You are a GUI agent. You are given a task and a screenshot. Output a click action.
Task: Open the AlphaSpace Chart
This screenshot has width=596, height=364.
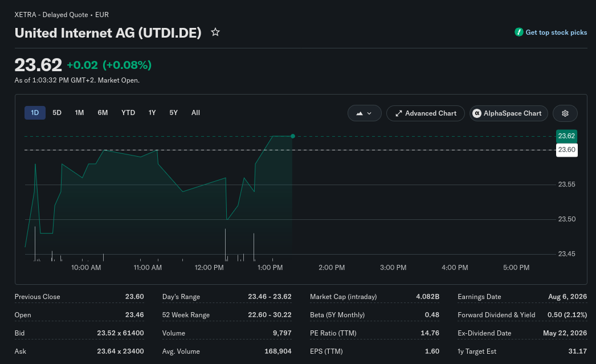pos(509,113)
